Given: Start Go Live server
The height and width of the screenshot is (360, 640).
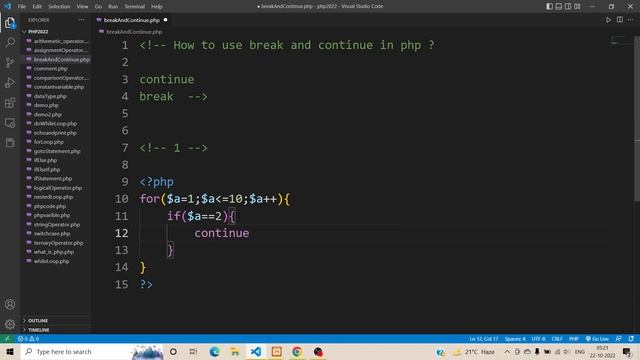Looking at the screenshot, I should point(597,339).
